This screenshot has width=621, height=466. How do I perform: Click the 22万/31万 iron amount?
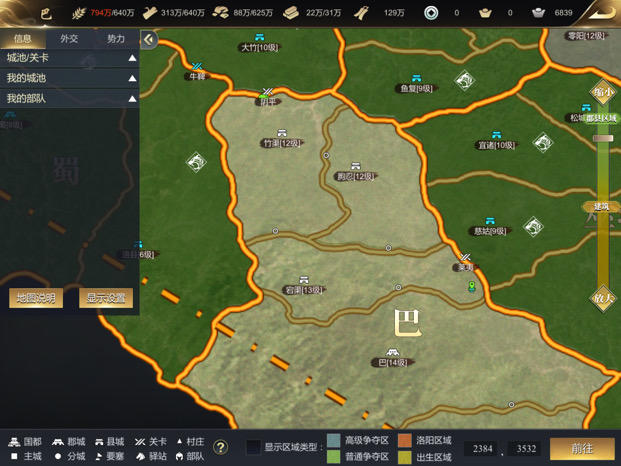pyautogui.click(x=323, y=13)
